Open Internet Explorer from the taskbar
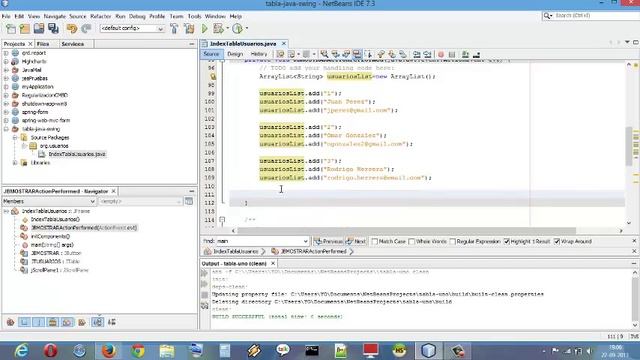The height and width of the screenshot is (360, 640). (x=21, y=351)
